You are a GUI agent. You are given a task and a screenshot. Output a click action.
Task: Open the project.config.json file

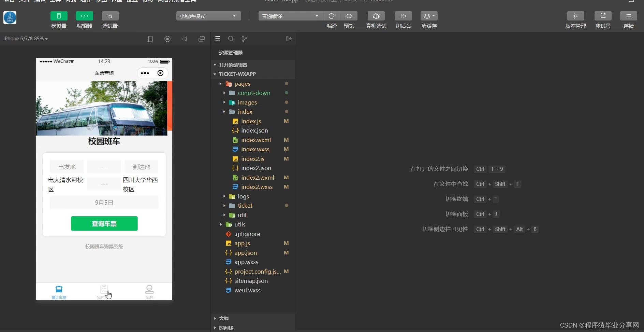pos(253,272)
